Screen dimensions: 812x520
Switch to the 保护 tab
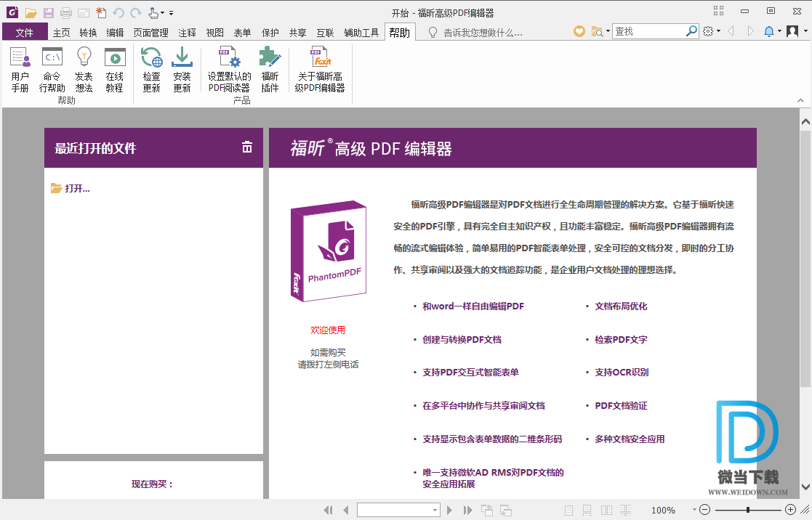270,33
